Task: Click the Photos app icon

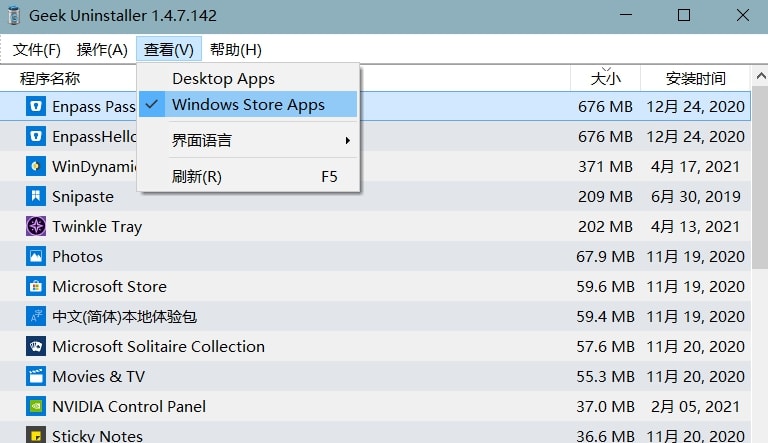Action: click(x=36, y=256)
